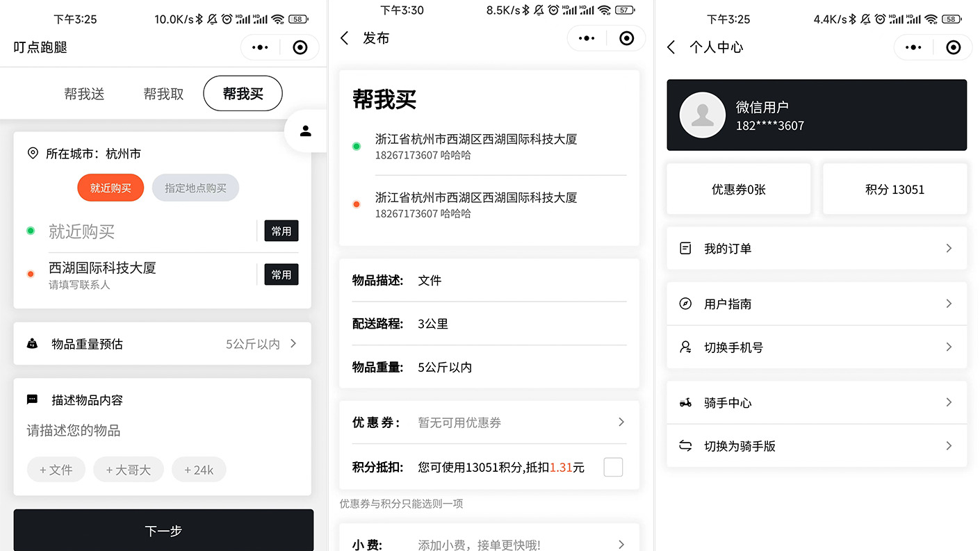The height and width of the screenshot is (551, 980).
Task: Tap the orange dot beside 西湖国际科技大厦 on home
Action: click(x=31, y=274)
